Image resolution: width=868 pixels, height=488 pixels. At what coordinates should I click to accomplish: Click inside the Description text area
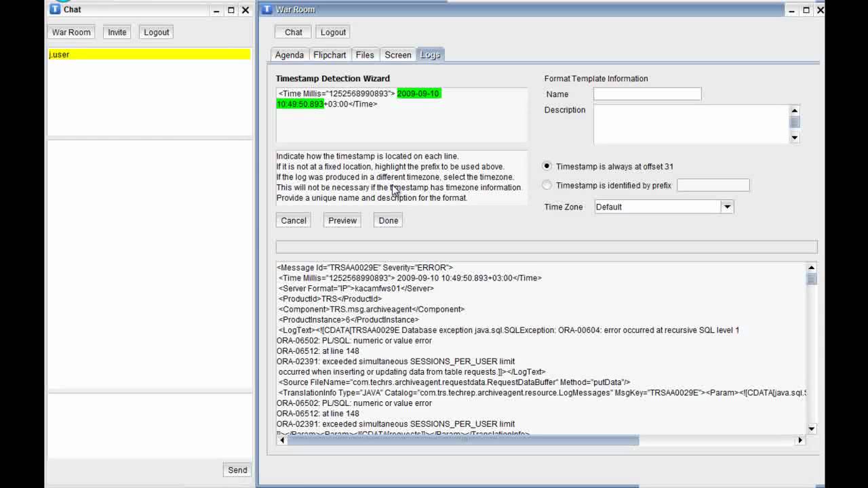[691, 124]
